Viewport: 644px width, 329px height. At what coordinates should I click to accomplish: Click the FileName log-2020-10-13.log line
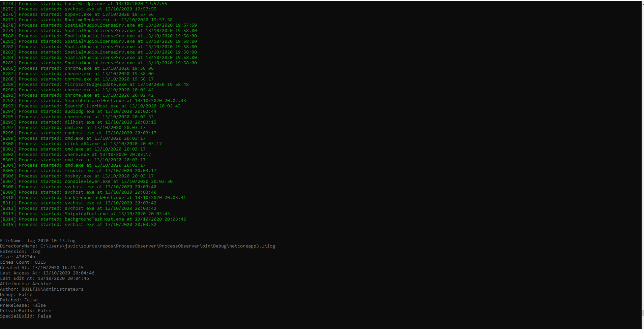[38, 241]
